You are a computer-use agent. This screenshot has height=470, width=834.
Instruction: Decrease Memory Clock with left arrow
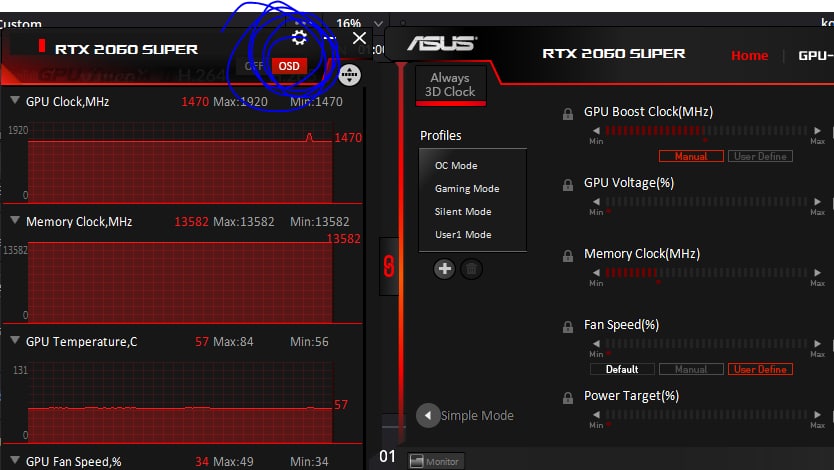point(596,272)
